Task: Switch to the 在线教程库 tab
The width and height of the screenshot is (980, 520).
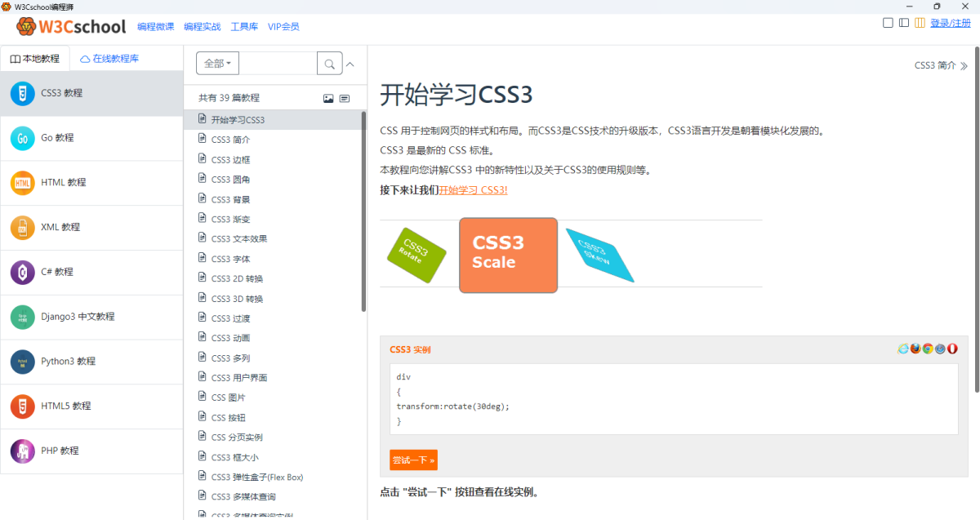Action: pos(110,59)
